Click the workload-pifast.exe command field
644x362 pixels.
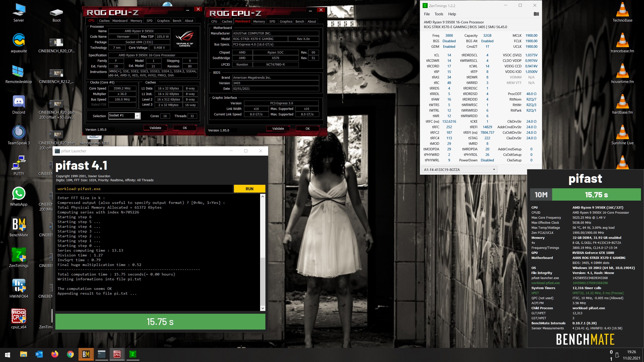(x=144, y=189)
